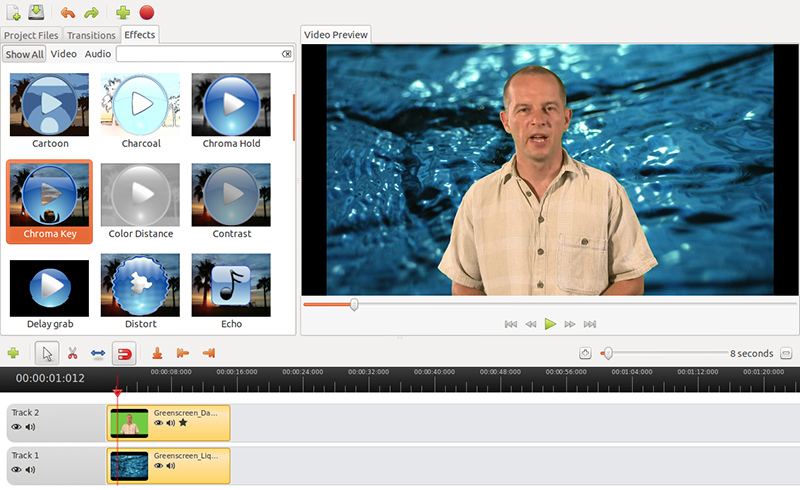This screenshot has height=490, width=800.
Task: Select the arrow pointer tool
Action: point(47,353)
